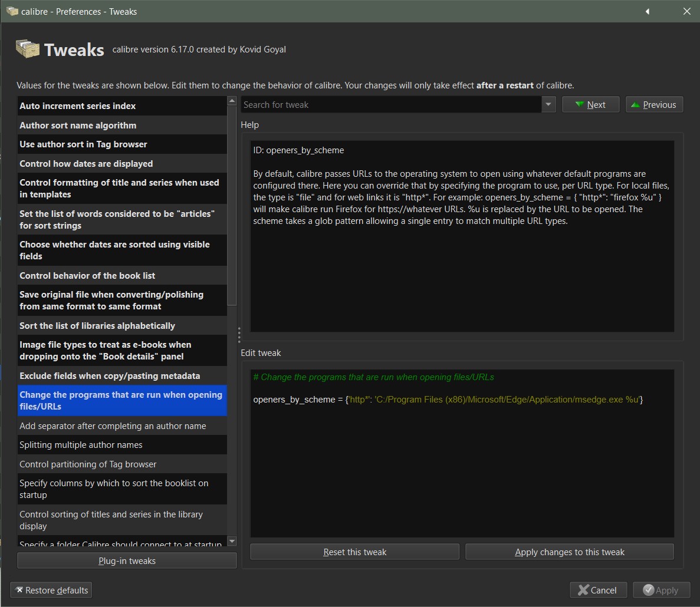
Task: Click the tweak list scroll up arrow
Action: (x=232, y=101)
